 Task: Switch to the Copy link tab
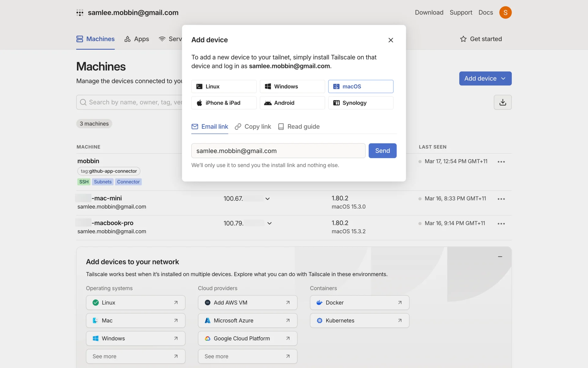point(253,127)
